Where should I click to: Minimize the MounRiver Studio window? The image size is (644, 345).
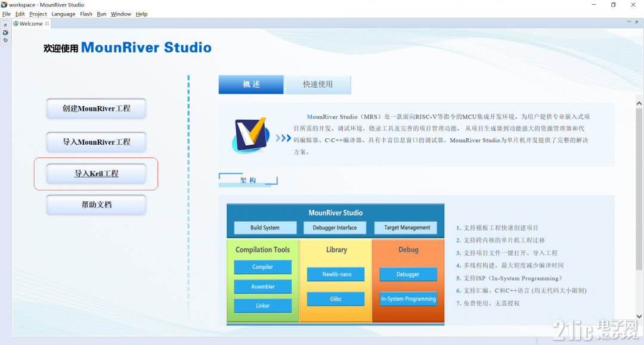pyautogui.click(x=594, y=5)
